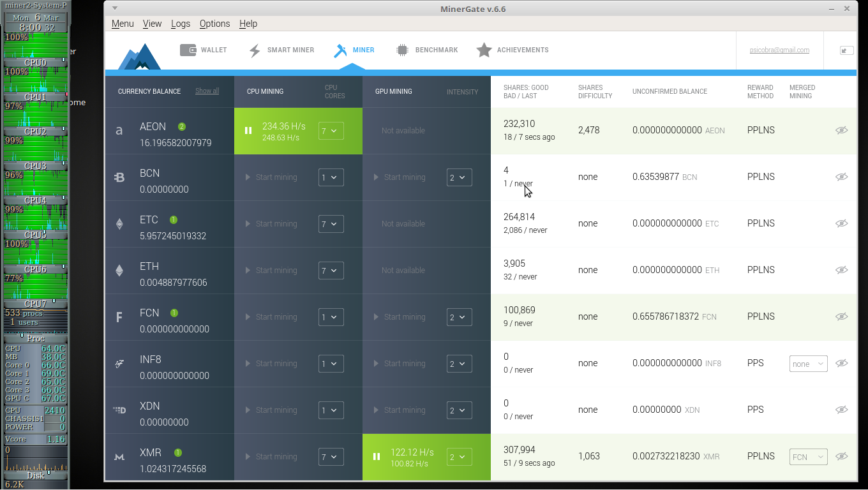
Task: Open the Wallet icon tab
Action: (188, 50)
